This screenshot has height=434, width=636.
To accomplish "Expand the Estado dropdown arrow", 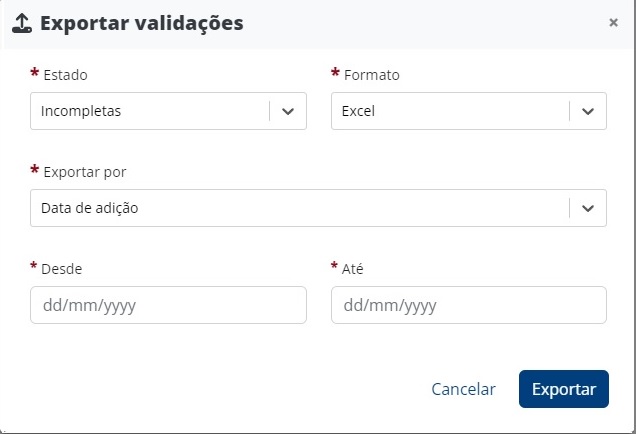I will [x=288, y=111].
